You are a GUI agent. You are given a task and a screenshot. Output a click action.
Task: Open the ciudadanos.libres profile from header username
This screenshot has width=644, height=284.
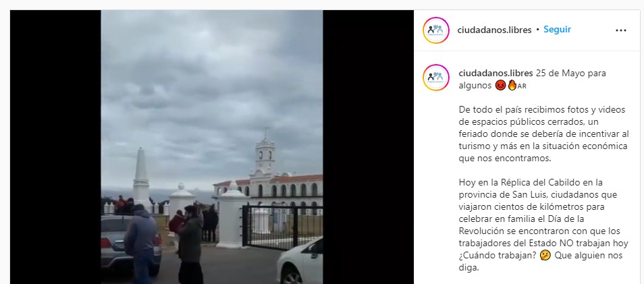494,30
